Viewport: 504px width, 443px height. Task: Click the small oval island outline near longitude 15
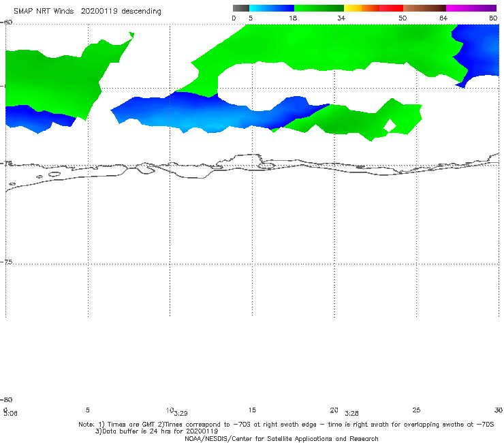tap(266, 166)
